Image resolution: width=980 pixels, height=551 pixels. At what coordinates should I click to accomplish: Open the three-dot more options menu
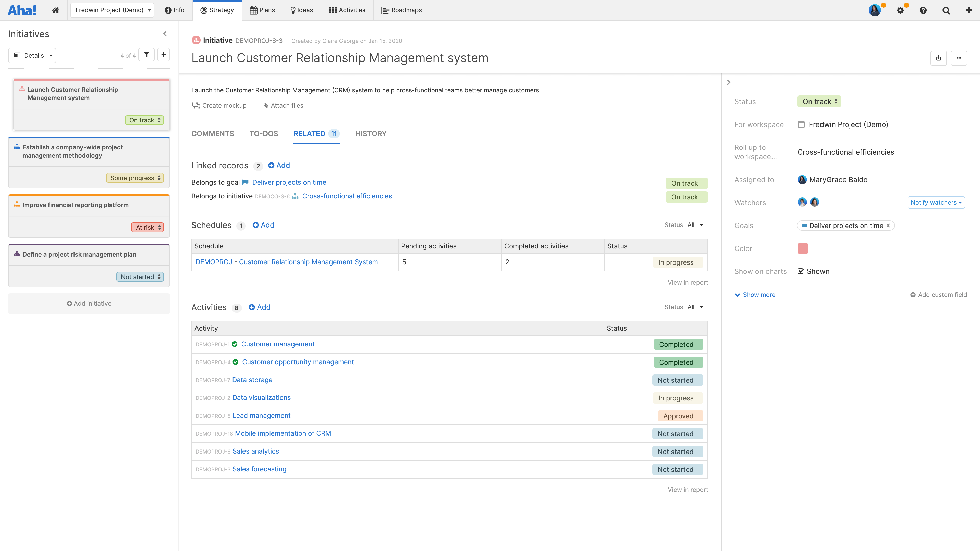pos(959,58)
